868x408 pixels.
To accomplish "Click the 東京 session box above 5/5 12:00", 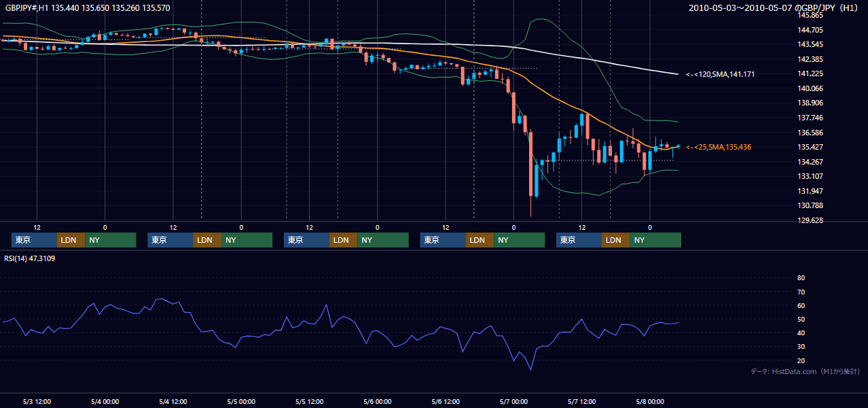I will pyautogui.click(x=306, y=240).
